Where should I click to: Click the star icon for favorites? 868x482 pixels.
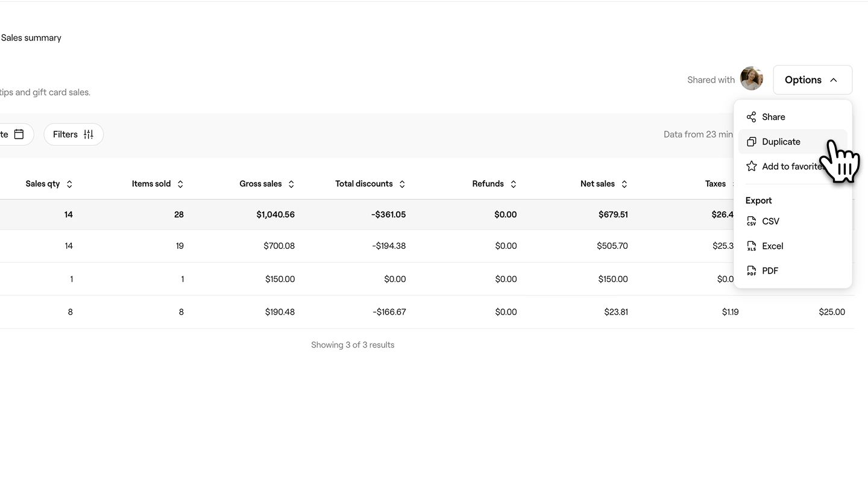point(751,166)
